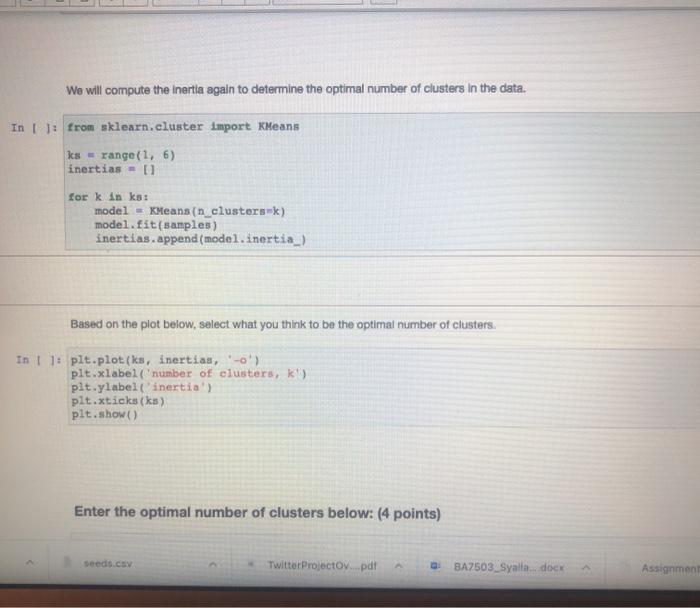The height and width of the screenshot is (608, 700).
Task: Open the download chevron preceding the seeds.csv item
Action: tap(29, 562)
